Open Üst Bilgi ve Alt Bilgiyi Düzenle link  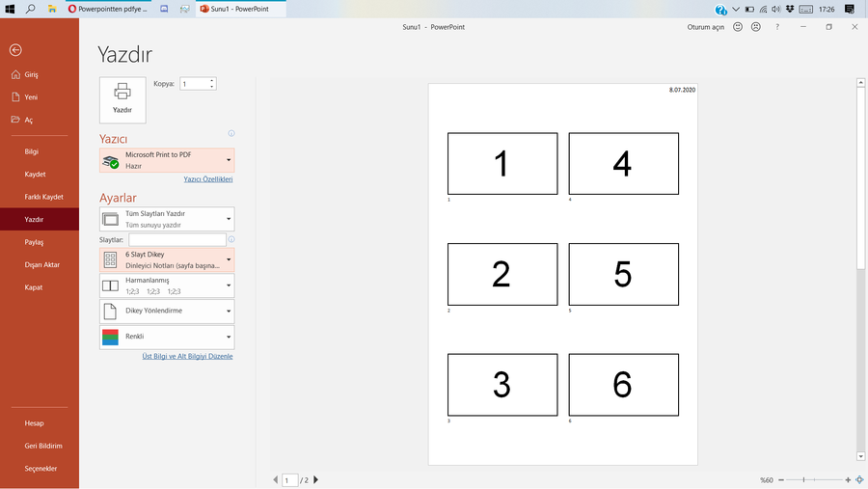click(x=187, y=357)
